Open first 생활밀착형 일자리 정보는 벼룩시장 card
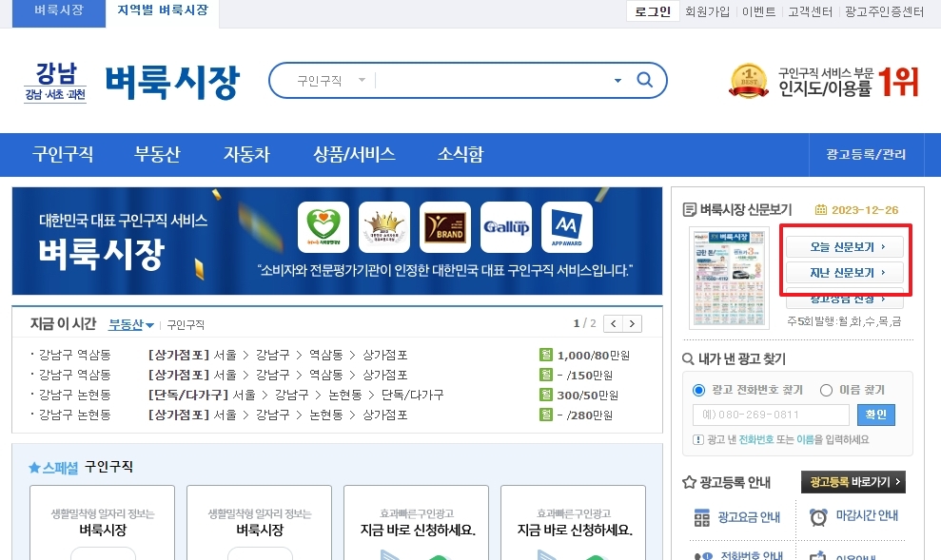Screen dimensions: 941x560 pyautogui.click(x=103, y=523)
